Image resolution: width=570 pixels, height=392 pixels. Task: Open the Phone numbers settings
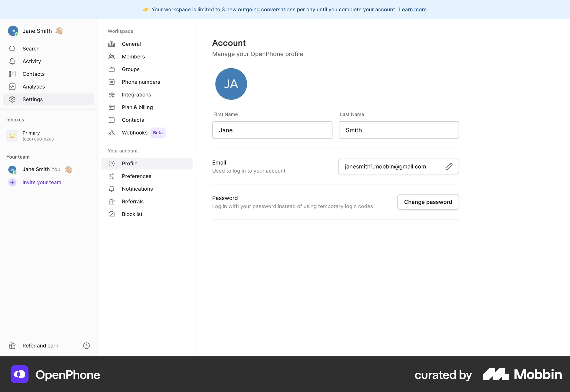click(x=141, y=82)
